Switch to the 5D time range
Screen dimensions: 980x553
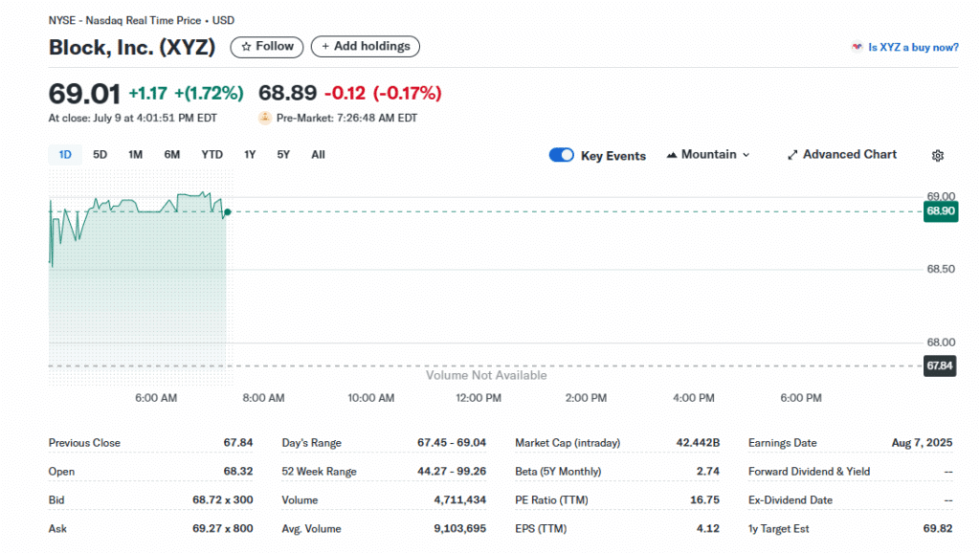[100, 154]
